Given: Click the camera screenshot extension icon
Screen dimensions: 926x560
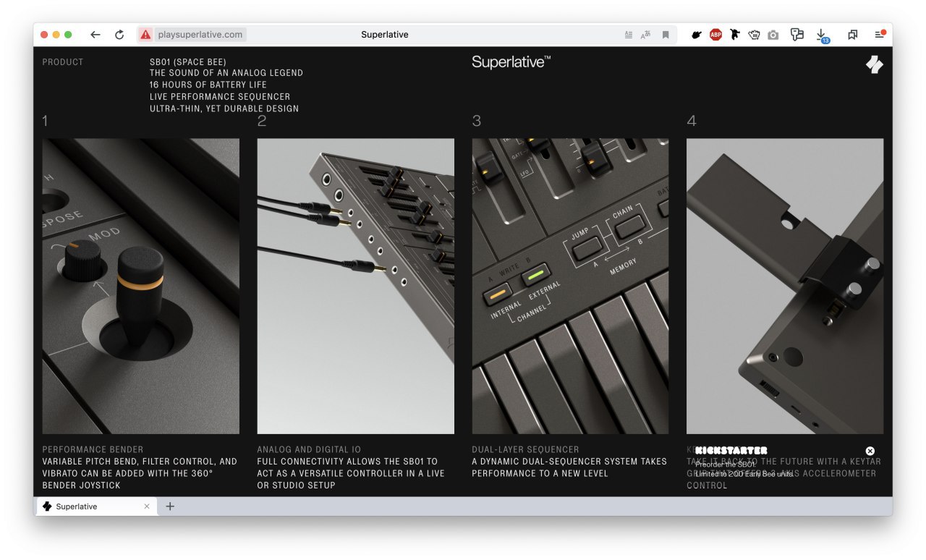Looking at the screenshot, I should [773, 35].
